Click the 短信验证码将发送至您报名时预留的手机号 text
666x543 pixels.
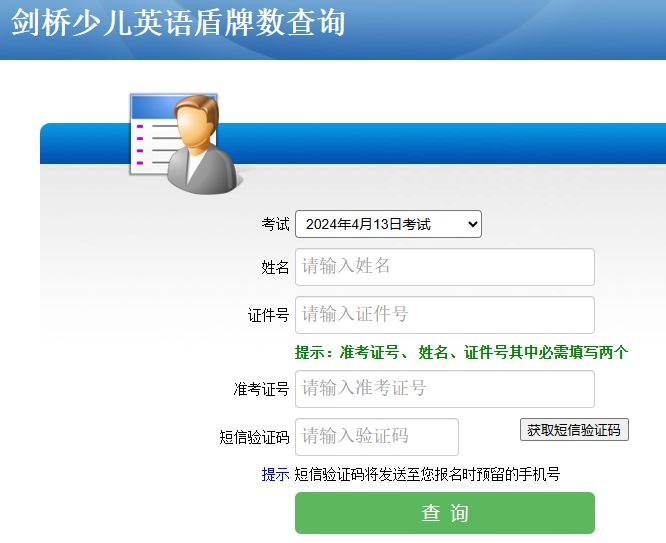coord(427,474)
